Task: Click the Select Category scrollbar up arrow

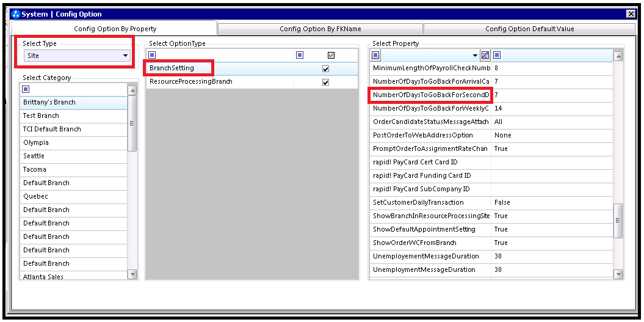Action: tap(132, 90)
